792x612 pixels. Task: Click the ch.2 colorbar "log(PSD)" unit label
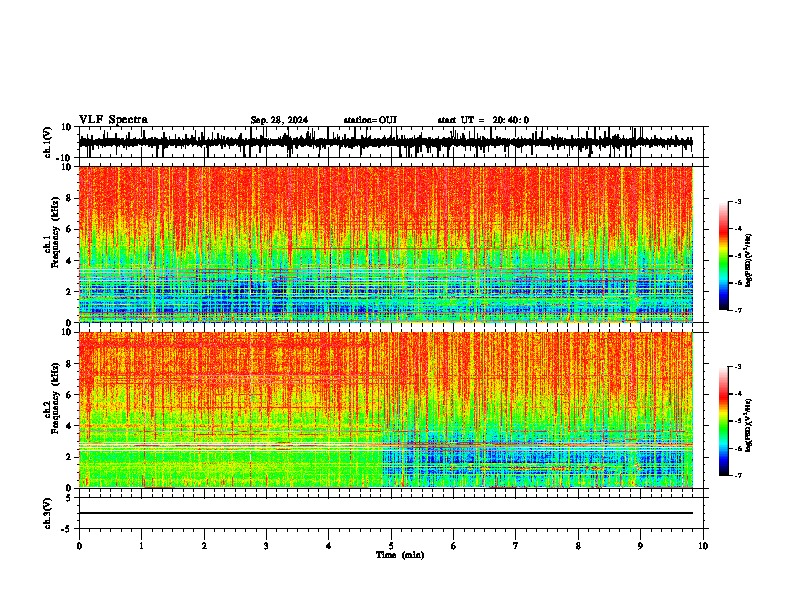coord(749,425)
